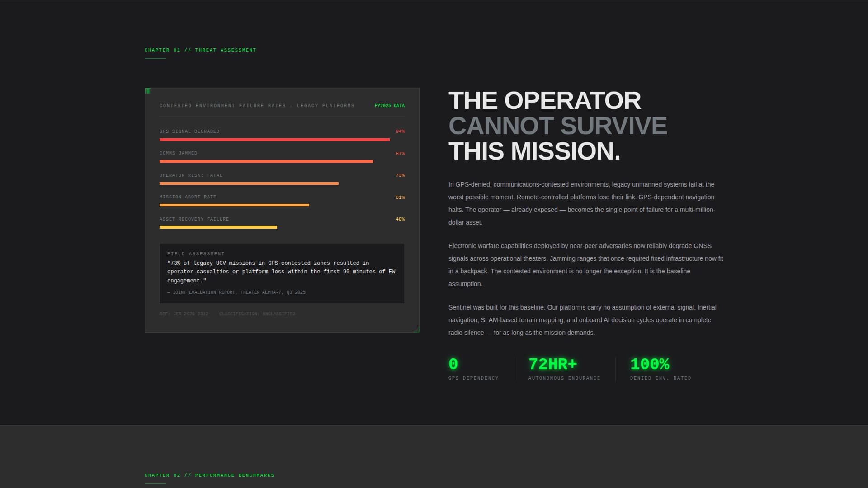The width and height of the screenshot is (868, 488).
Task: Click the heading line 'THE OPERATOR'
Action: click(544, 100)
